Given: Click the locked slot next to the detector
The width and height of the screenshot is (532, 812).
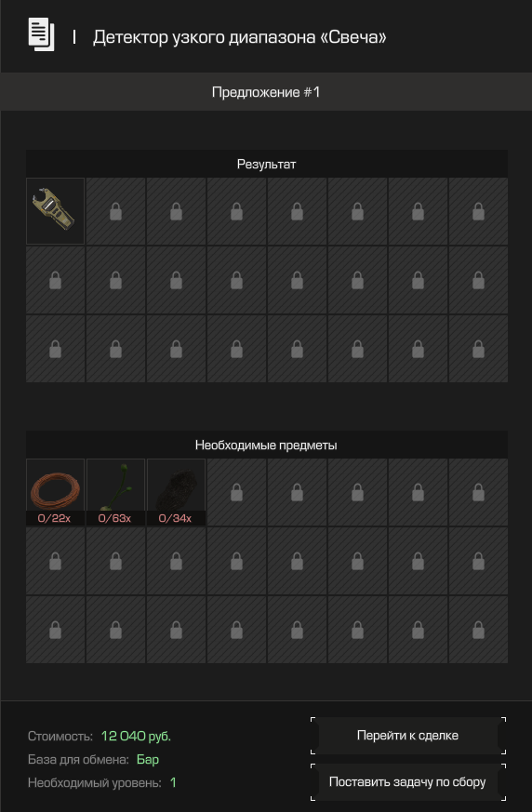Looking at the screenshot, I should pos(115,211).
